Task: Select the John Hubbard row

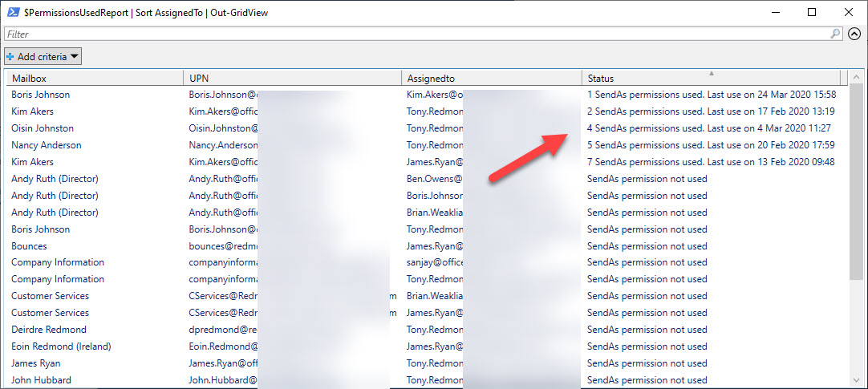Action: tap(41, 380)
